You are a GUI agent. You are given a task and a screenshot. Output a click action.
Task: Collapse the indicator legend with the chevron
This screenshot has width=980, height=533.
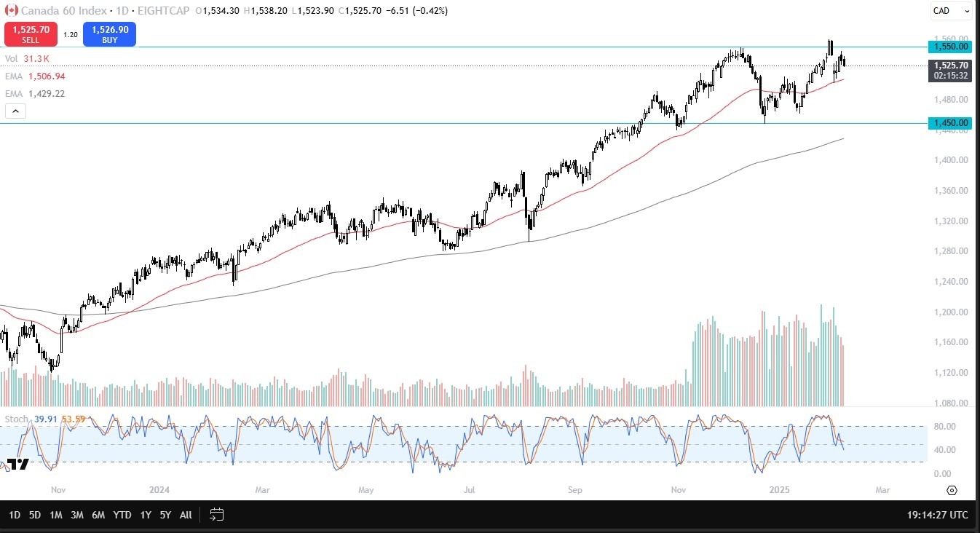15,111
